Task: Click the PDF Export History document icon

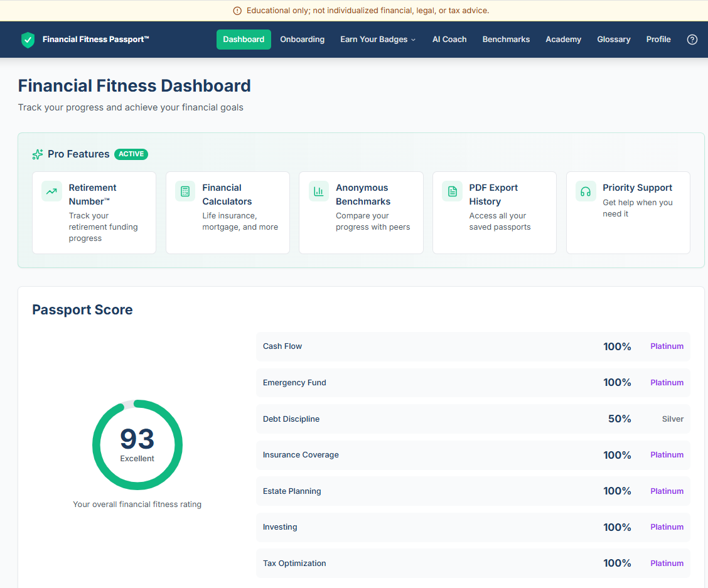Action: click(452, 191)
